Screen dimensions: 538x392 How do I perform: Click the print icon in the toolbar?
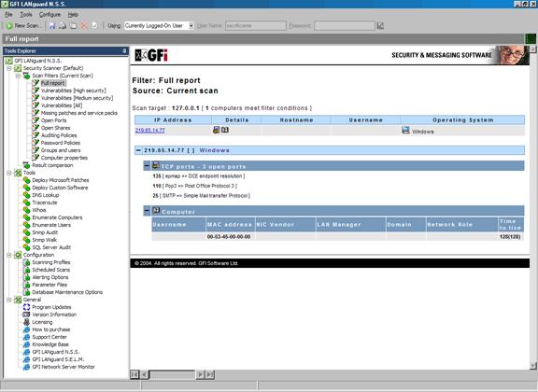63,26
